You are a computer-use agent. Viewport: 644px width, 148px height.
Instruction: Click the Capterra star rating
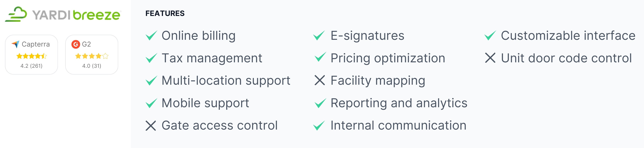tap(32, 56)
